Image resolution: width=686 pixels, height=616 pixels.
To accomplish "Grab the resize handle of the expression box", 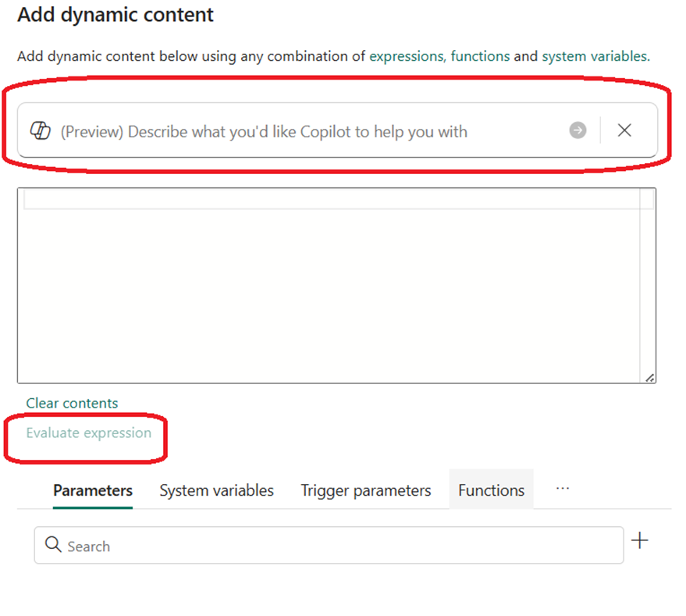I will tap(649, 377).
